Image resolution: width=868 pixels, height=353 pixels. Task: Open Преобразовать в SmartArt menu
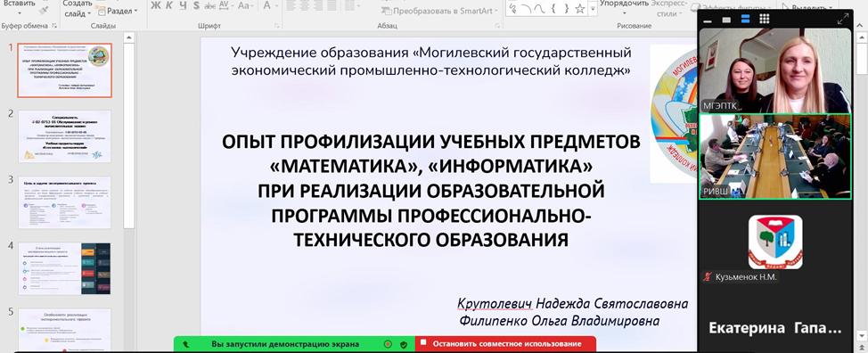[x=440, y=11]
